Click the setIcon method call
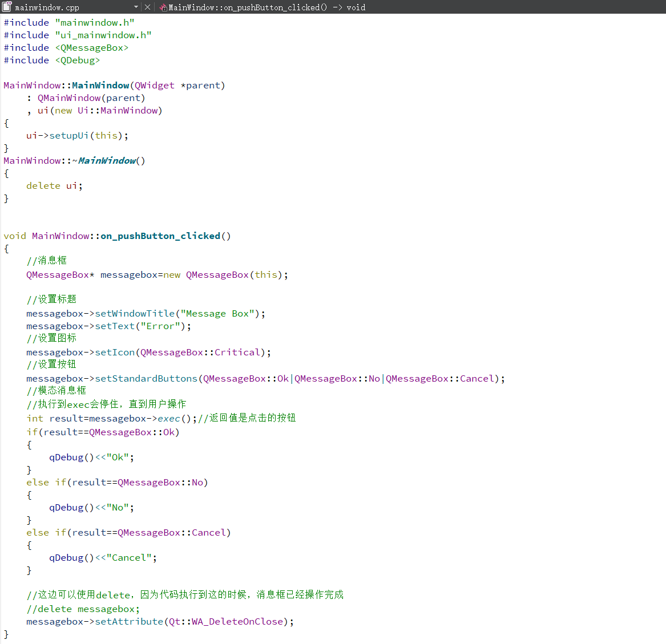 click(x=114, y=353)
